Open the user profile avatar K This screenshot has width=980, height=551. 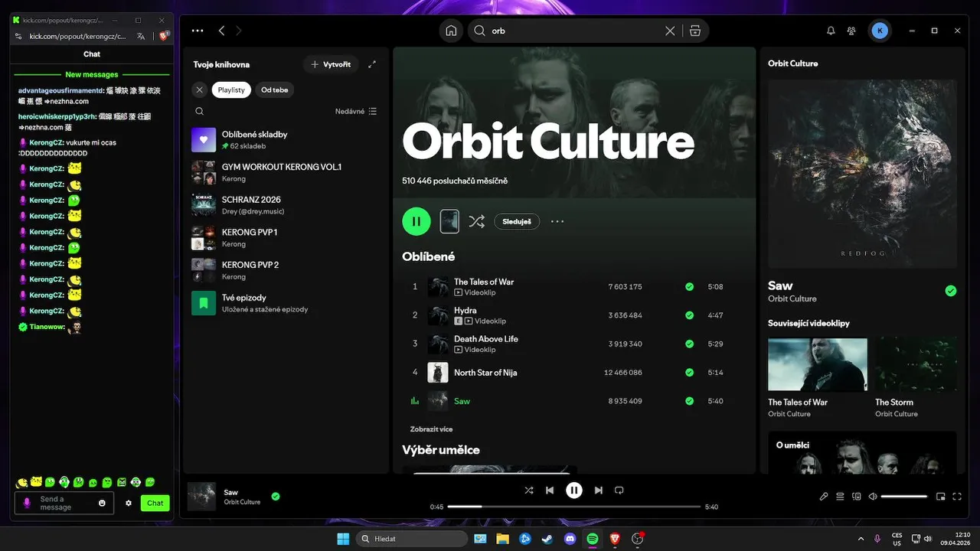coord(880,31)
